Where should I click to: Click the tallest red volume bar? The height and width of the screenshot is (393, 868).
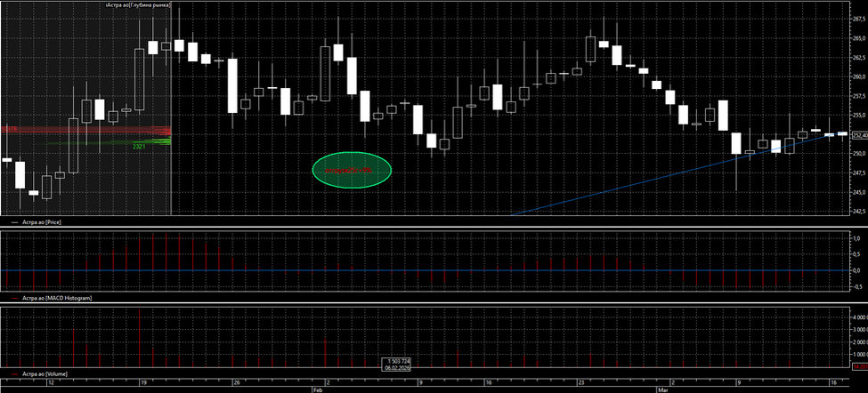click(x=139, y=338)
